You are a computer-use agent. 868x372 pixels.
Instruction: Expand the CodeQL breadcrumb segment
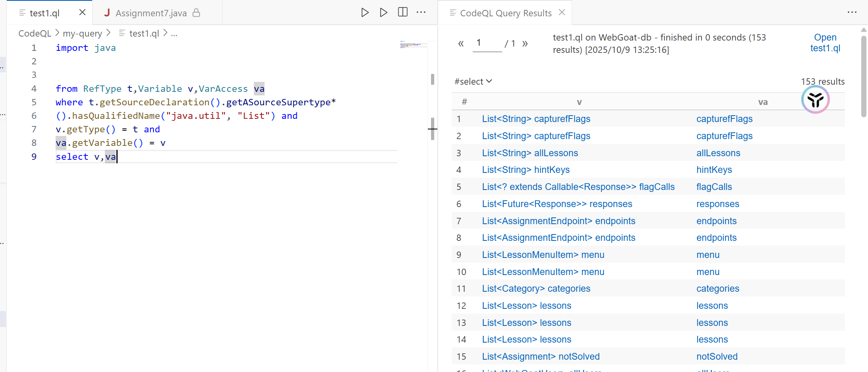pos(35,33)
